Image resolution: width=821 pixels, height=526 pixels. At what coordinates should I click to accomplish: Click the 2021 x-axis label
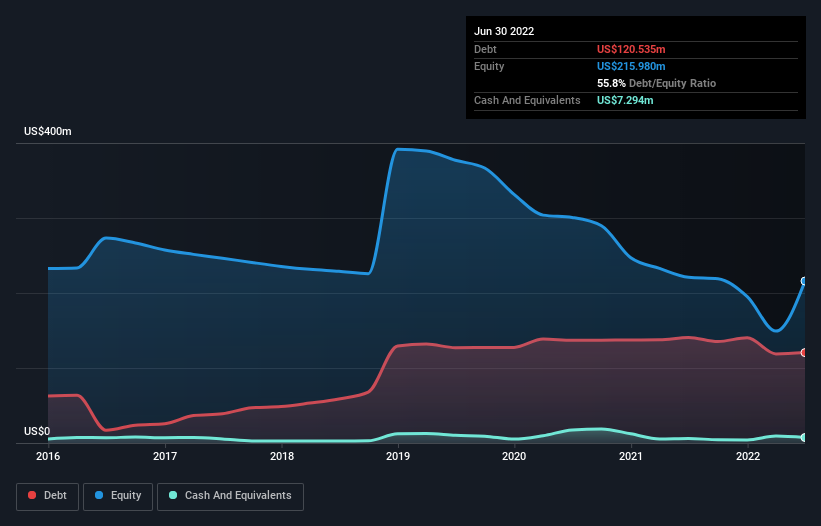pyautogui.click(x=631, y=456)
